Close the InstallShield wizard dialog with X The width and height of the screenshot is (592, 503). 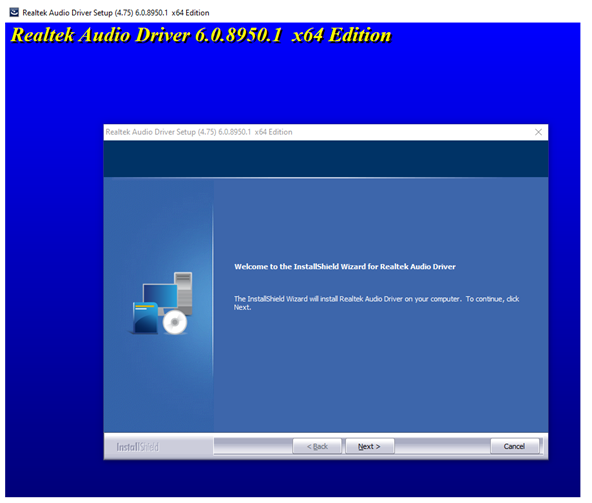(x=538, y=132)
